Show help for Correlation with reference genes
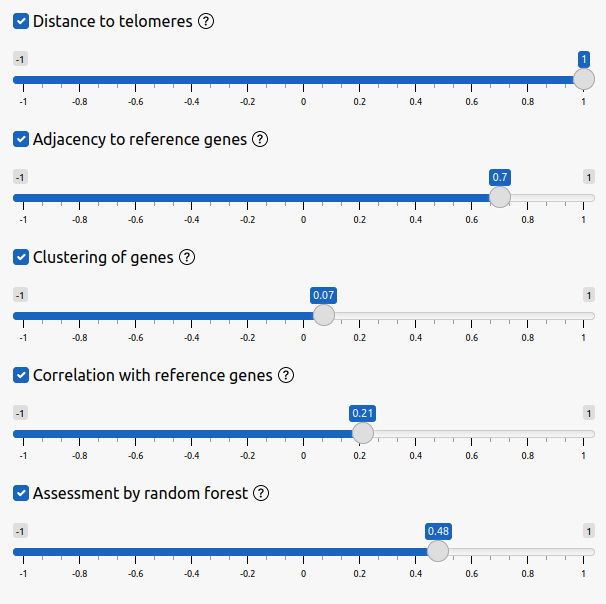 (x=286, y=375)
